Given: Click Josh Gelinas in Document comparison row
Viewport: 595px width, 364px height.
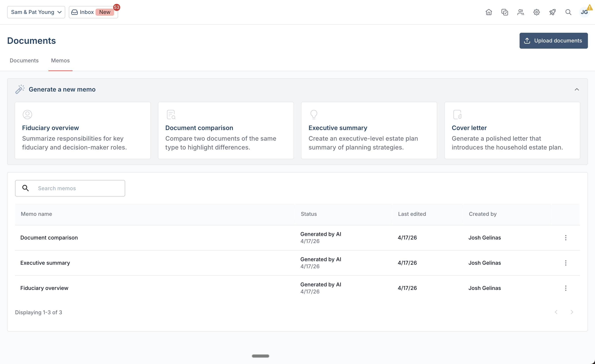Looking at the screenshot, I should tap(485, 238).
